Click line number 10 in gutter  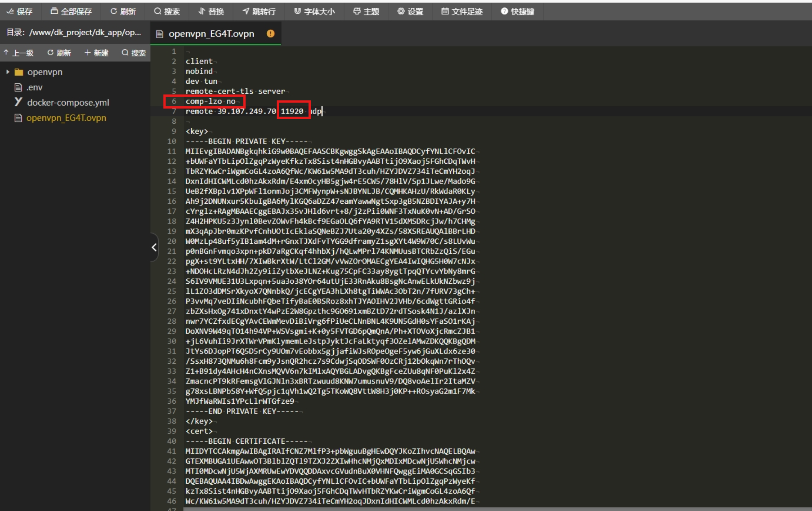(x=172, y=141)
